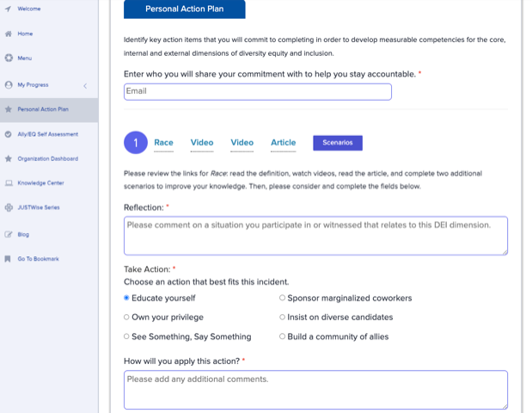Select Own your privilege option
The height and width of the screenshot is (413, 532).
126,317
